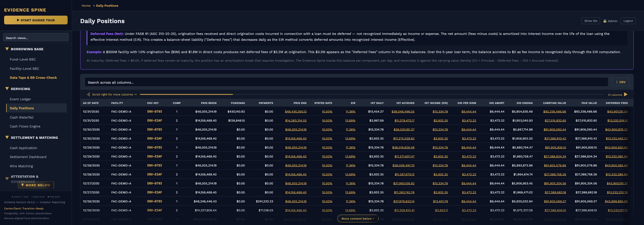Screen dimensions: 644x225
Task: Click the right scroll arrow beside 21 columns
Action: [626, 94]
